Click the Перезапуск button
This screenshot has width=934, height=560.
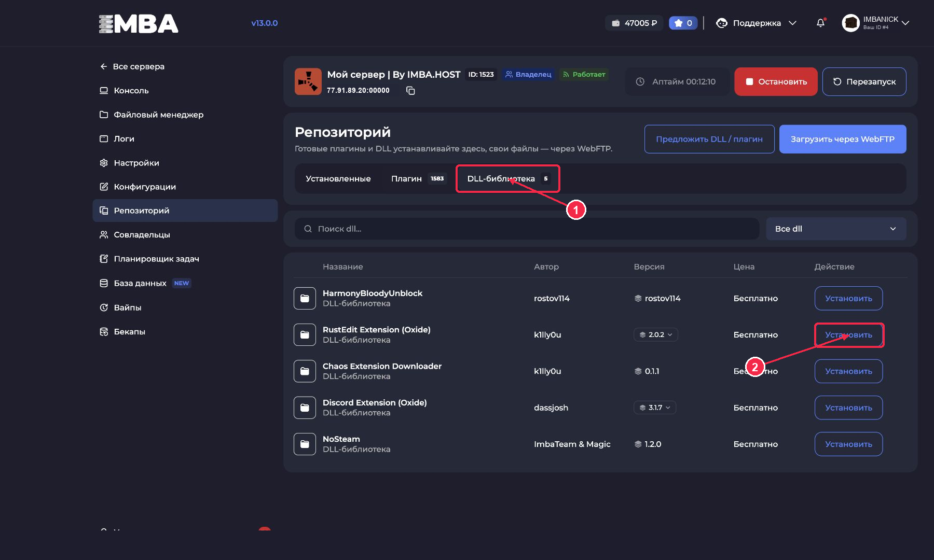864,81
